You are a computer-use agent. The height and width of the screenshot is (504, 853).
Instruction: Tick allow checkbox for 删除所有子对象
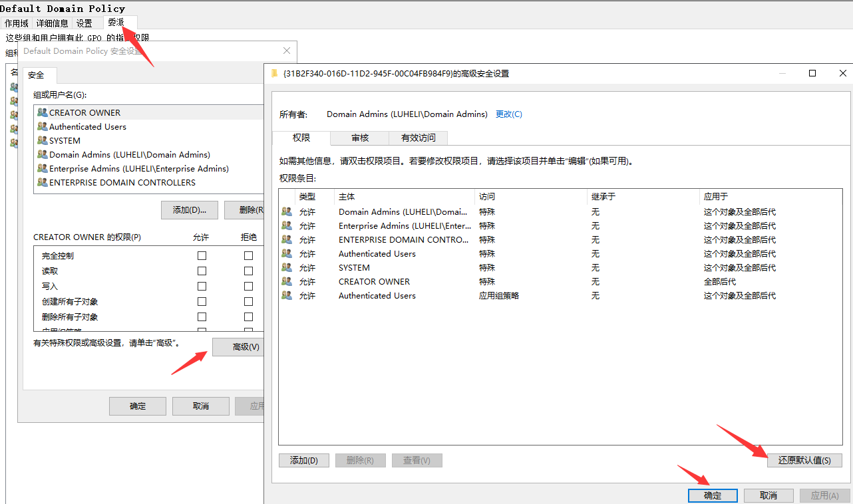(202, 316)
